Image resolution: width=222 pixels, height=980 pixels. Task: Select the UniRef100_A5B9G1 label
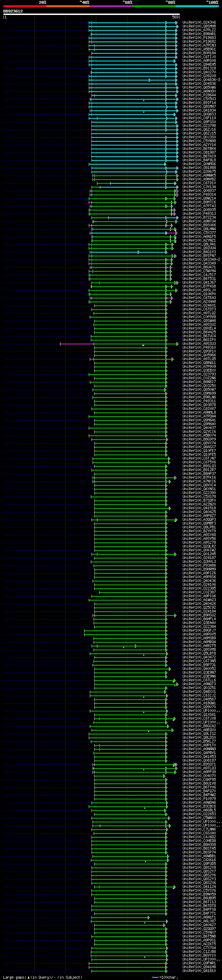point(199,49)
